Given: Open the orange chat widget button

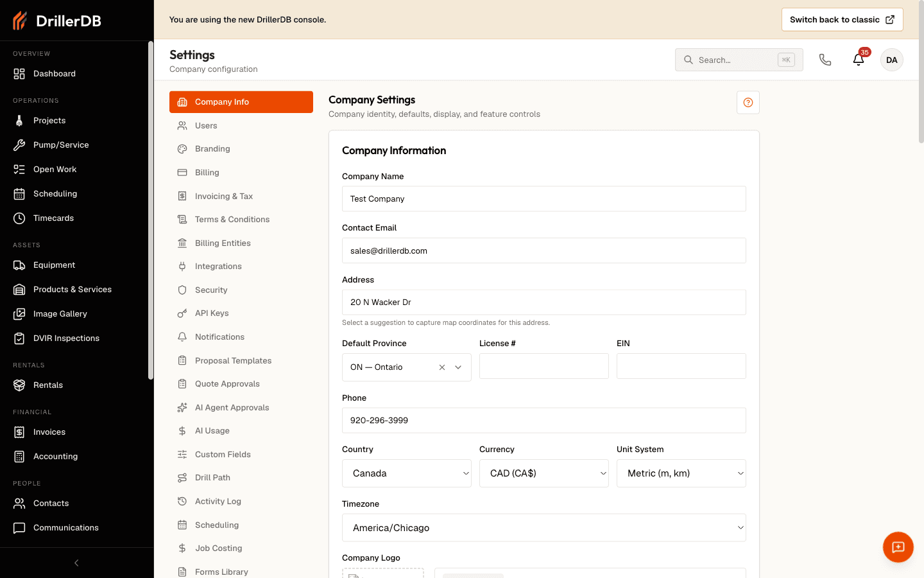Looking at the screenshot, I should point(898,547).
